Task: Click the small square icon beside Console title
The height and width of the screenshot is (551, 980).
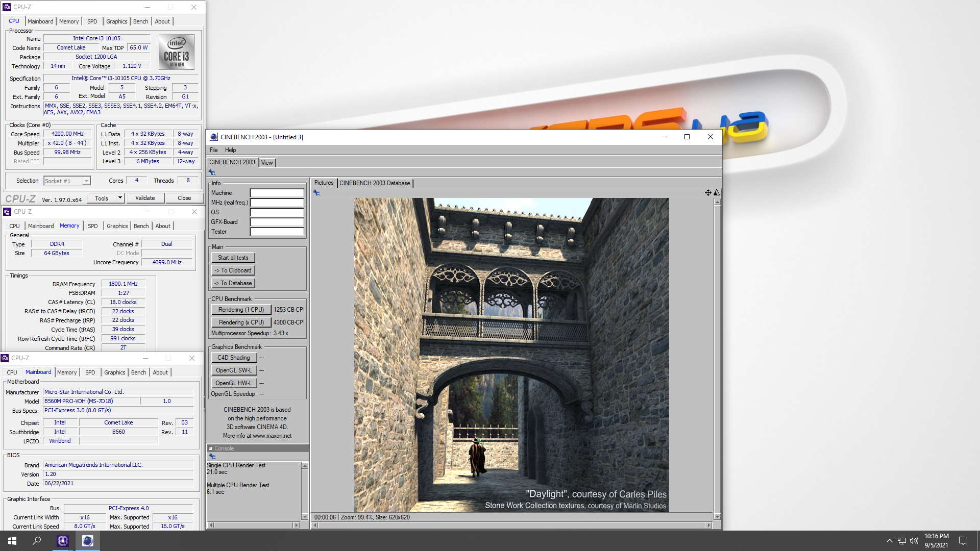Action: [x=210, y=449]
